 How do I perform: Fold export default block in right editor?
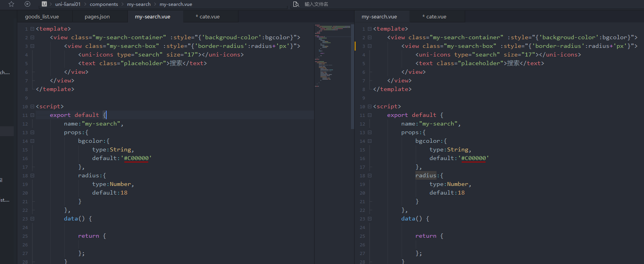pos(369,115)
